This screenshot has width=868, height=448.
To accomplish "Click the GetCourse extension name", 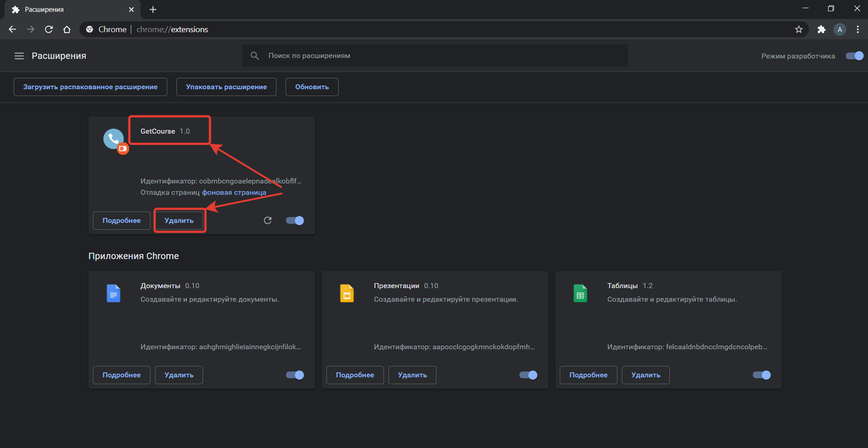I will [158, 131].
